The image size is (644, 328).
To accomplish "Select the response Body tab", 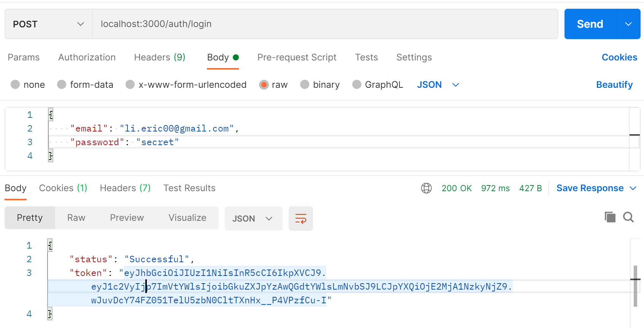I will click(16, 188).
